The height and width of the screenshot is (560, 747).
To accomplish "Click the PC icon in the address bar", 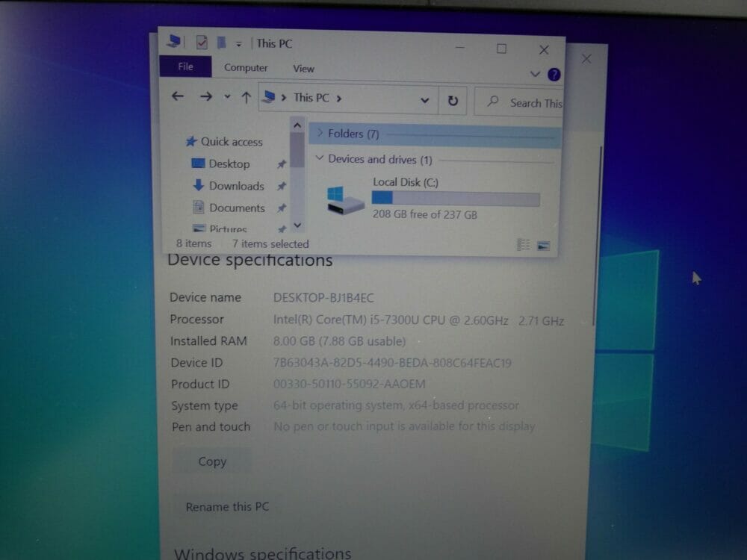I will tap(269, 97).
